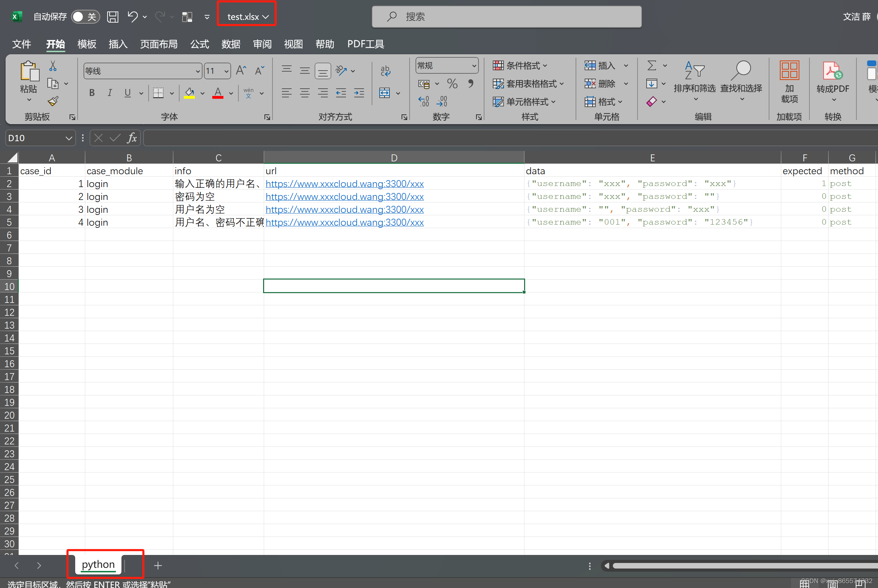The width and height of the screenshot is (878, 588).
Task: Click Increase Decimal icon
Action: (424, 101)
